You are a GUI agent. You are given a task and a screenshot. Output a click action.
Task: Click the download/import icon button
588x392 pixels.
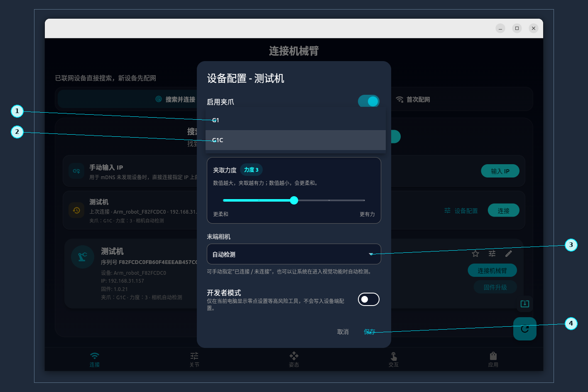[x=525, y=303]
